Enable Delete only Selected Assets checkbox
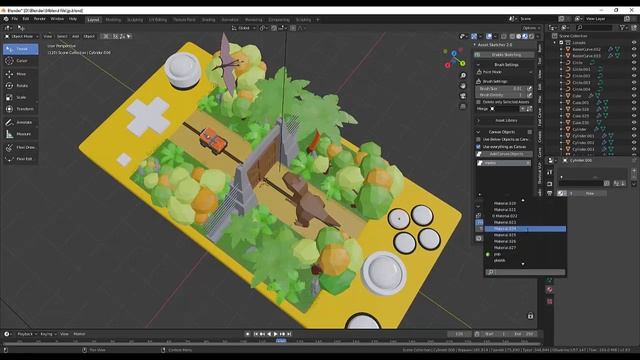The width and height of the screenshot is (640, 360). point(478,102)
